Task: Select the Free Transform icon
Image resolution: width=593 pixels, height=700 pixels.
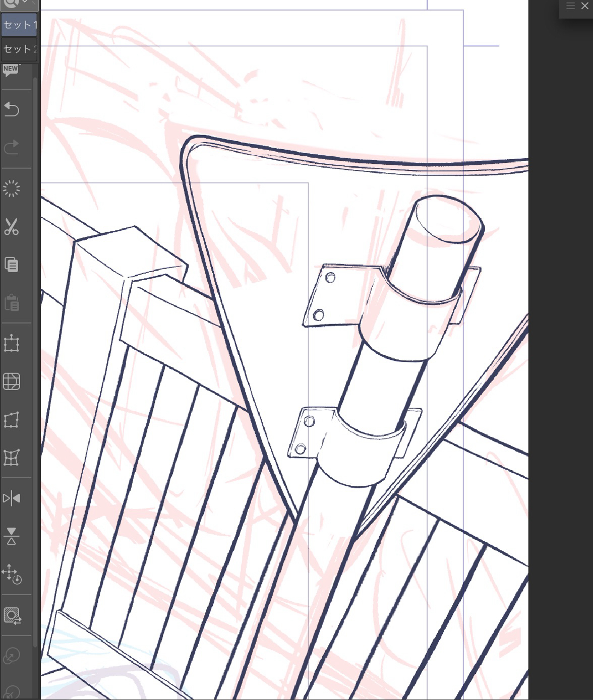Action: tap(12, 420)
